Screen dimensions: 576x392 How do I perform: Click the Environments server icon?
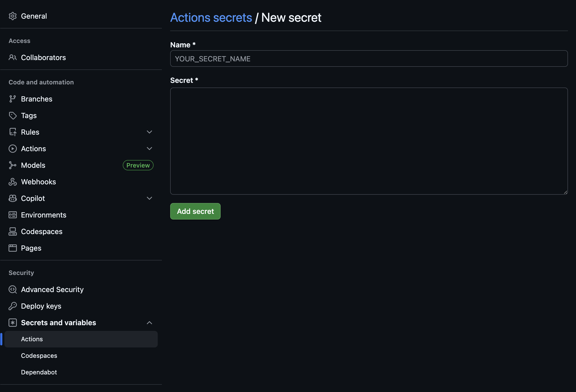pos(12,215)
